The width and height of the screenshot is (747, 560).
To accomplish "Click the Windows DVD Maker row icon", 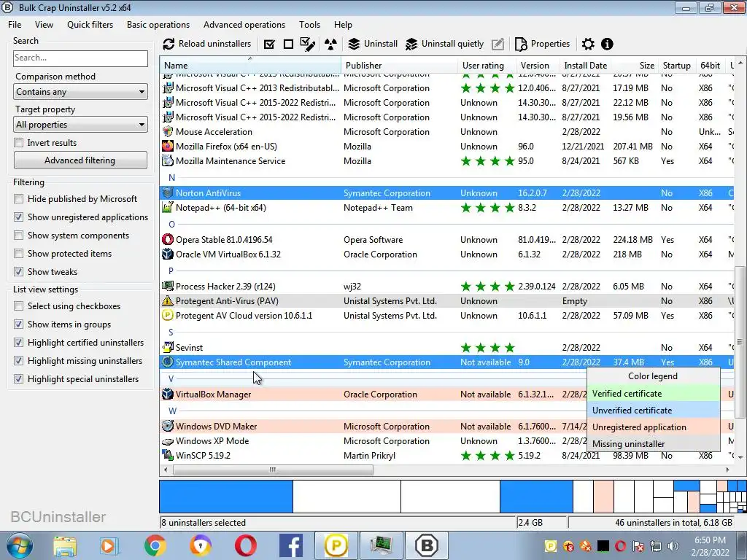I will click(168, 426).
